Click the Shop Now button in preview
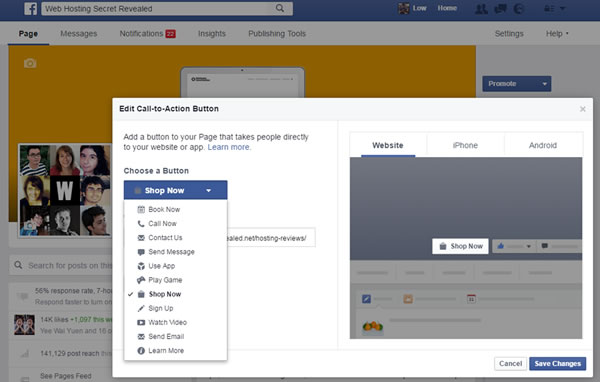The height and width of the screenshot is (382, 600). [x=460, y=246]
